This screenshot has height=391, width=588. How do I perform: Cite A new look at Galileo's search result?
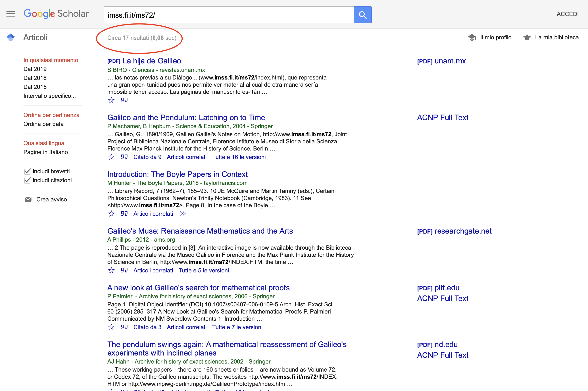(124, 327)
